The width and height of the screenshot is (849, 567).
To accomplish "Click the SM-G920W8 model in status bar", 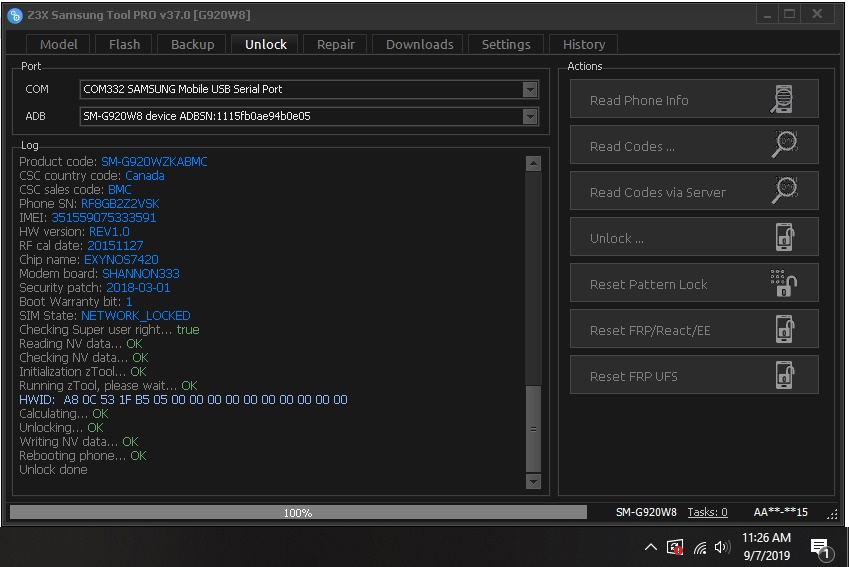I will click(646, 512).
